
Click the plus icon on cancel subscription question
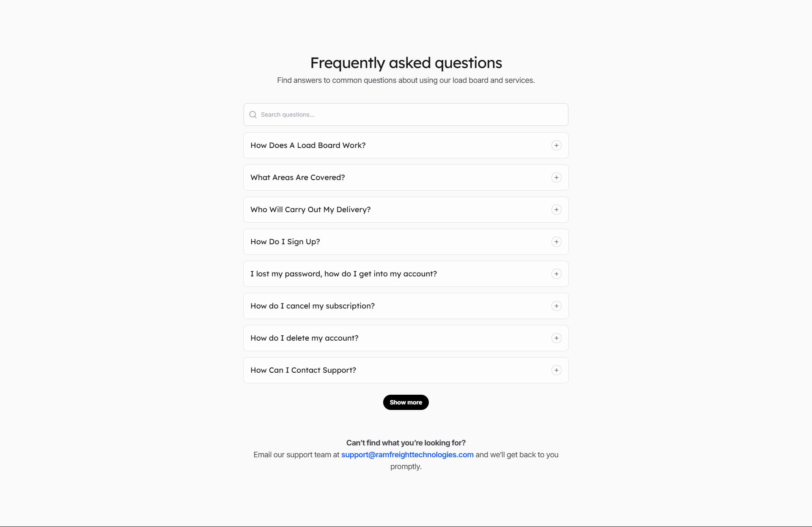click(556, 306)
